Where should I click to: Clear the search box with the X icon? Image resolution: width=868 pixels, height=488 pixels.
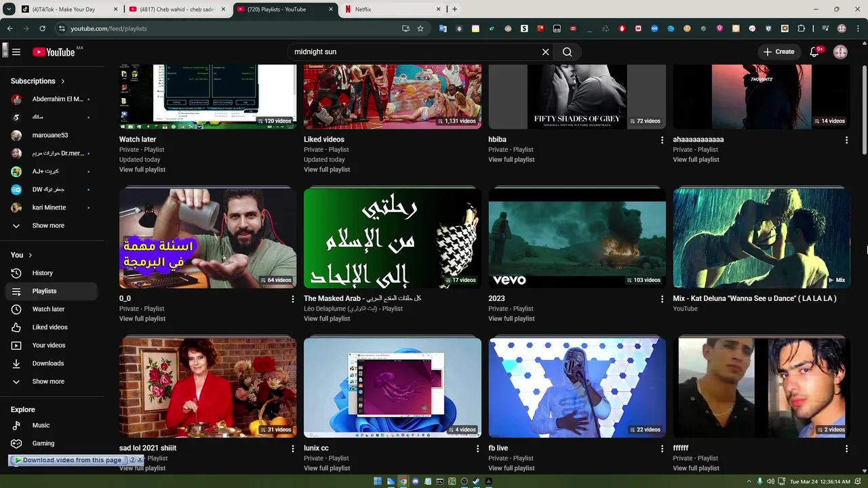pos(545,52)
